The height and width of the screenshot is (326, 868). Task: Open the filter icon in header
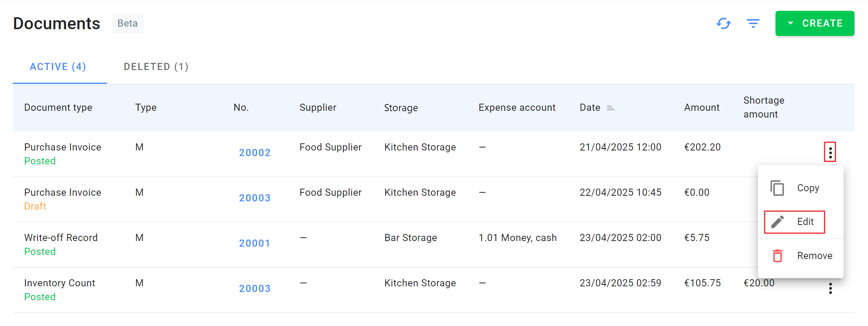click(x=753, y=24)
